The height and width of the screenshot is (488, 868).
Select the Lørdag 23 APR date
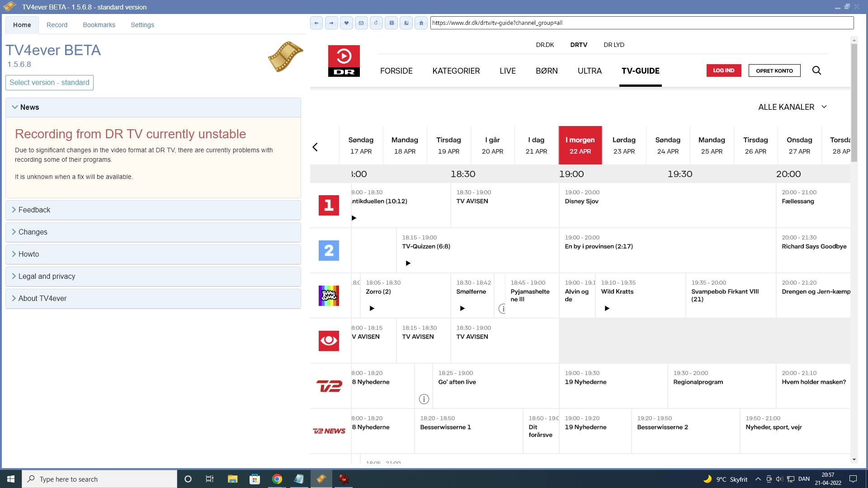(624, 145)
